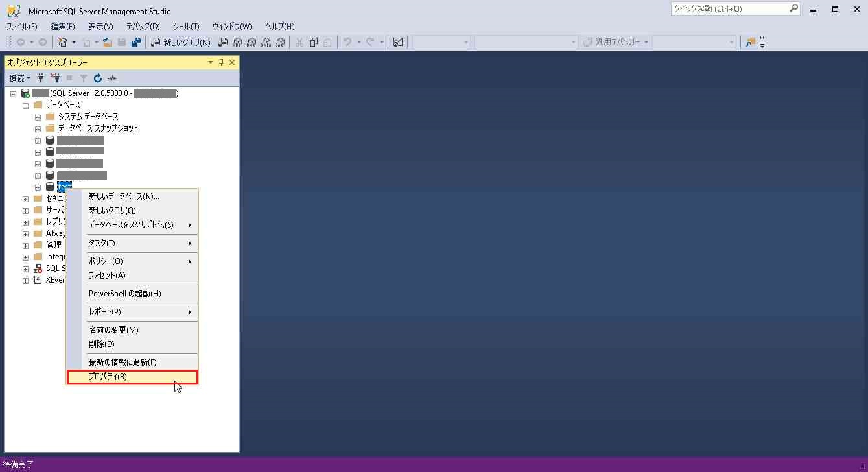Click the Open File toolbar icon
This screenshot has height=472, width=868.
click(108, 42)
